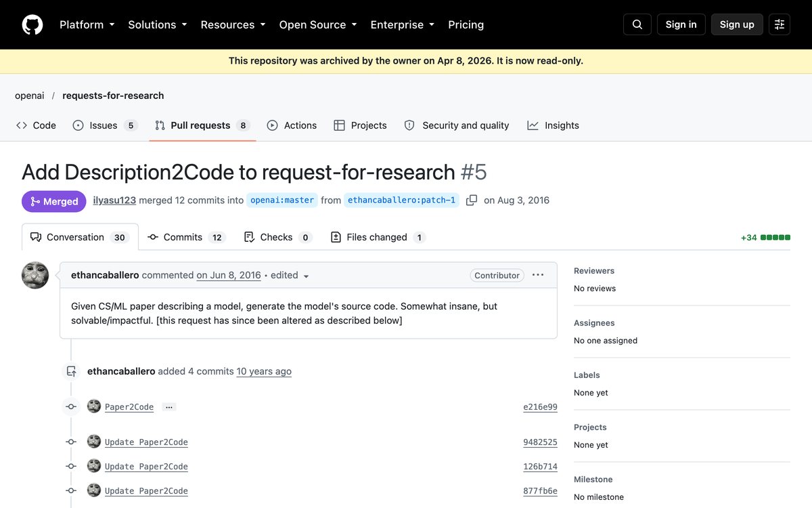Screen dimensions: 812x508
Task: Click the Contributor label badge
Action: (497, 275)
